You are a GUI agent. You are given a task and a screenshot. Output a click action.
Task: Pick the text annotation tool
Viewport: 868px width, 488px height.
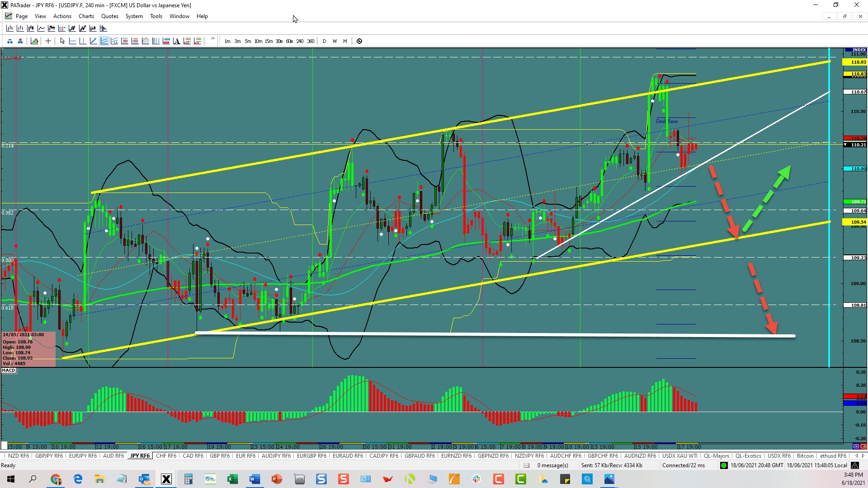(x=176, y=41)
